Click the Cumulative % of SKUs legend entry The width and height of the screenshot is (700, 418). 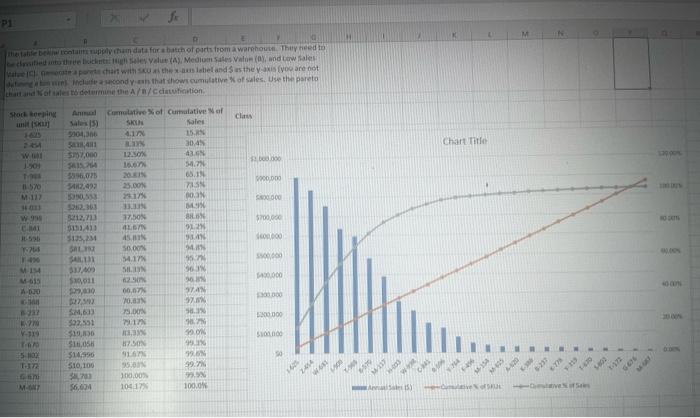tap(462, 386)
